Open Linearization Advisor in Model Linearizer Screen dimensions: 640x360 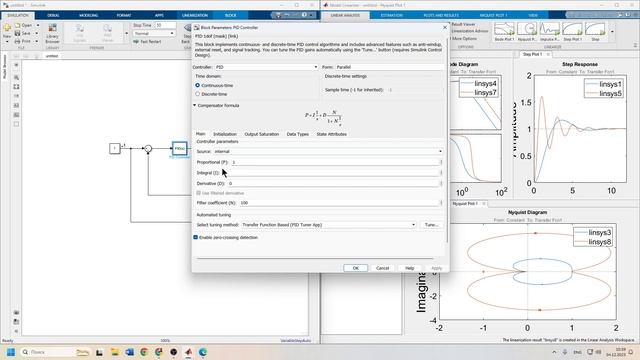click(x=469, y=31)
